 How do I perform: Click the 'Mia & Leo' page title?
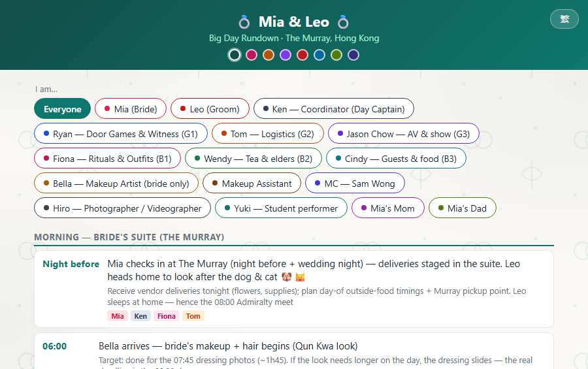[294, 22]
